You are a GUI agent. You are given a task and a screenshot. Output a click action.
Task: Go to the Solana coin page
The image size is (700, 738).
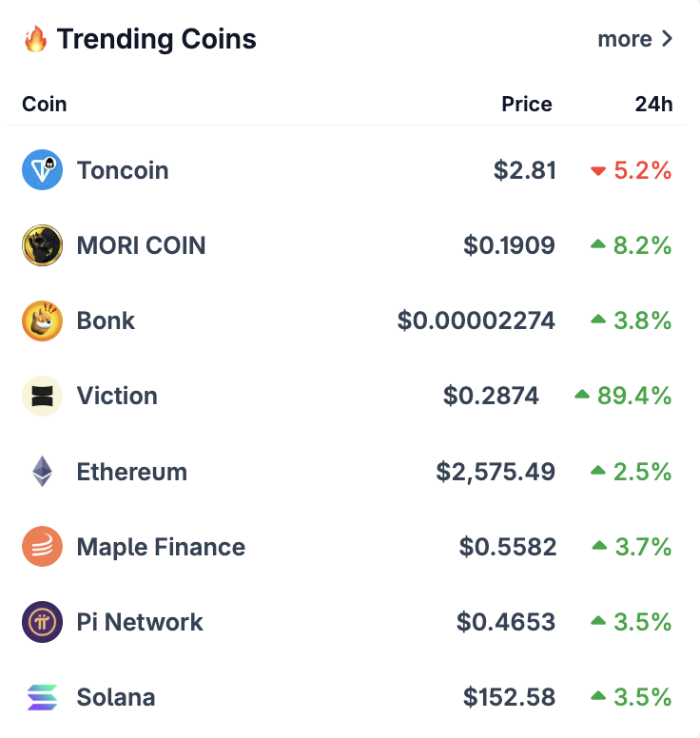(116, 697)
